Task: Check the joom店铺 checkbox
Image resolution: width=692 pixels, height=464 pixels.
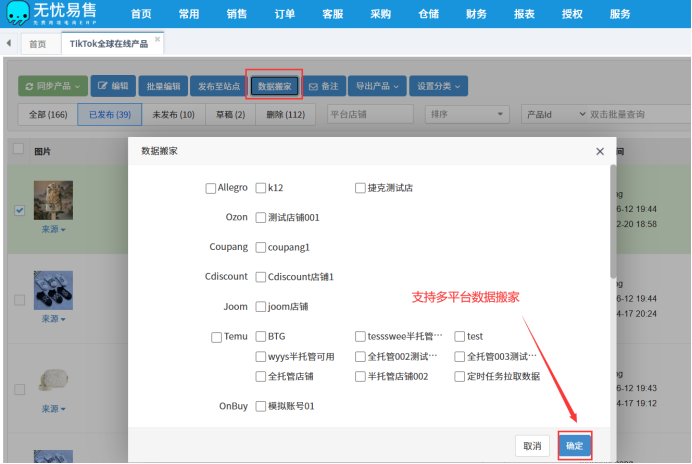Action: pos(261,306)
